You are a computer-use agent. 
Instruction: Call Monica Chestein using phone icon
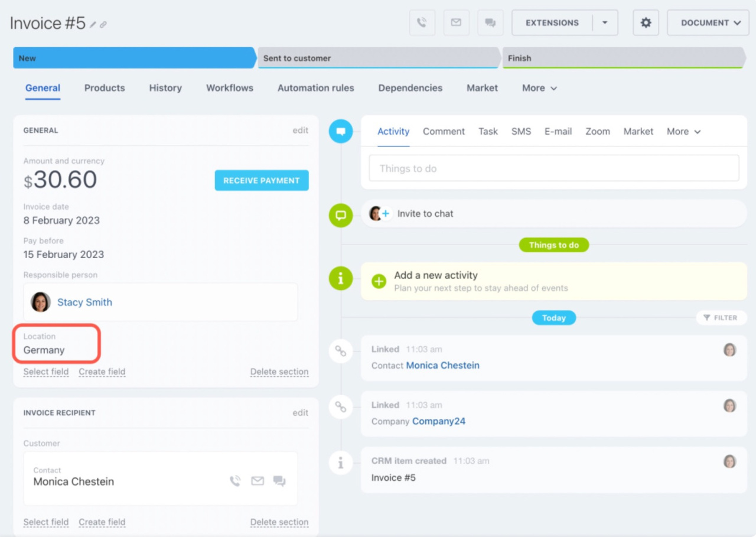(x=235, y=481)
